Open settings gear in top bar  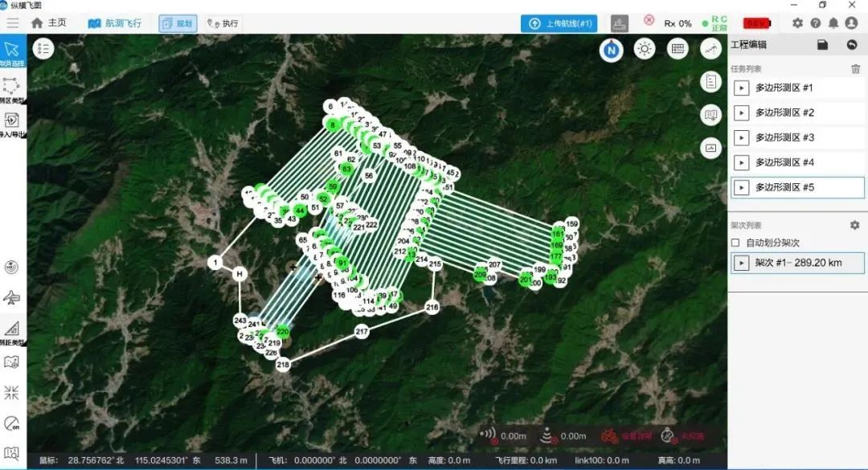click(x=797, y=23)
